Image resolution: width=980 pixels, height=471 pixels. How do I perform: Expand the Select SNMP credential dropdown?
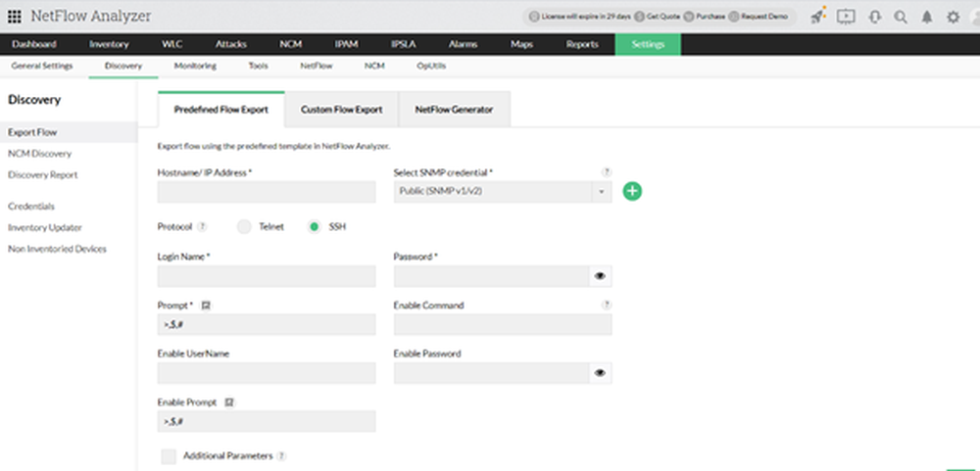pos(602,192)
